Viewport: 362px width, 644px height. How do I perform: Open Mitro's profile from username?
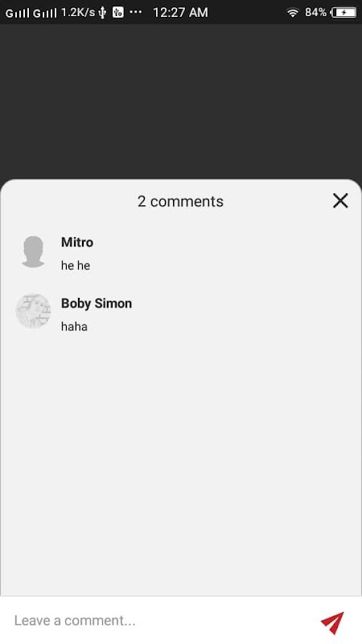(x=77, y=242)
